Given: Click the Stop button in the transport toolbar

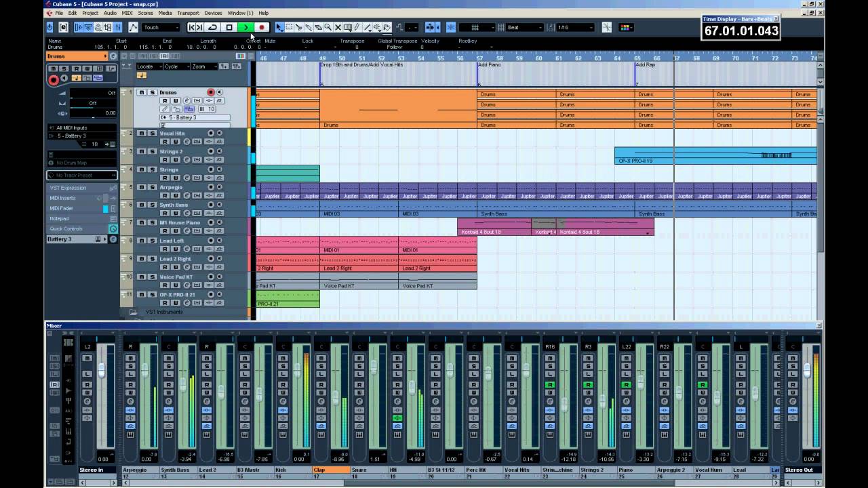Looking at the screenshot, I should tap(229, 27).
